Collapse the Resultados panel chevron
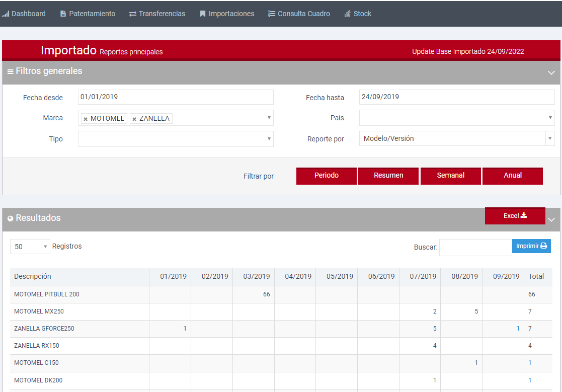 [551, 219]
